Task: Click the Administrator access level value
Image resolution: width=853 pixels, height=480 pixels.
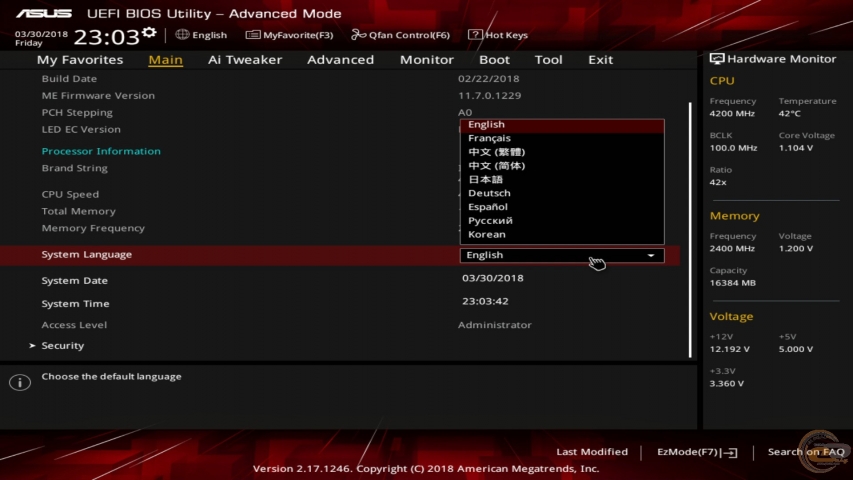Action: point(495,325)
